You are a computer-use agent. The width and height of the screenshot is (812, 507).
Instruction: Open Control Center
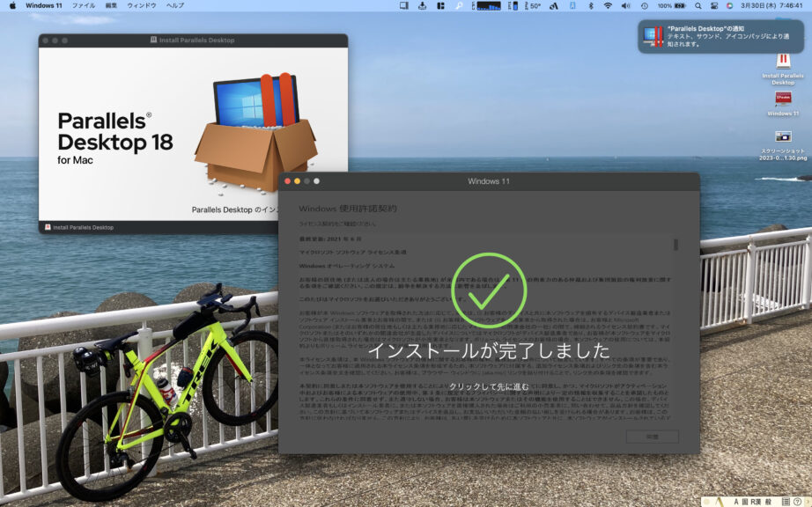(x=714, y=5)
